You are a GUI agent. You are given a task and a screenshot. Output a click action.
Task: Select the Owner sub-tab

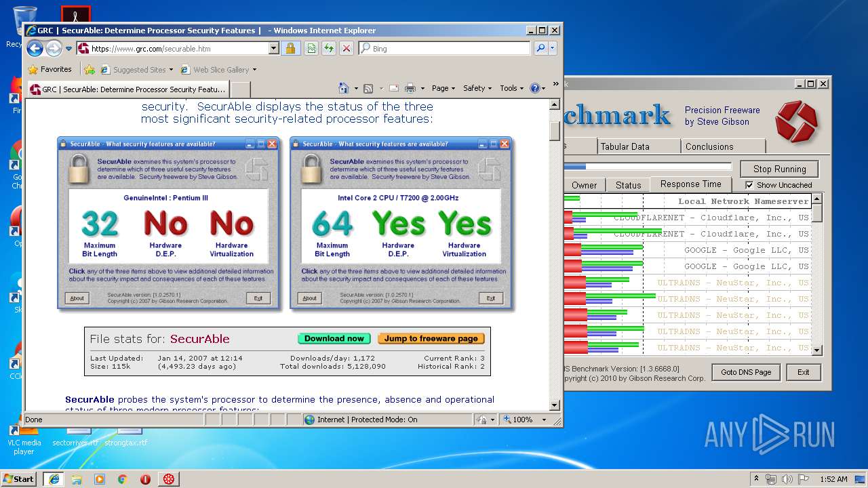[x=584, y=185]
